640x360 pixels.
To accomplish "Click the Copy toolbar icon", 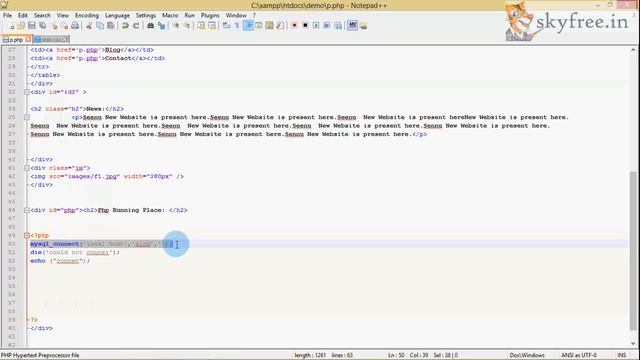I will point(100,26).
